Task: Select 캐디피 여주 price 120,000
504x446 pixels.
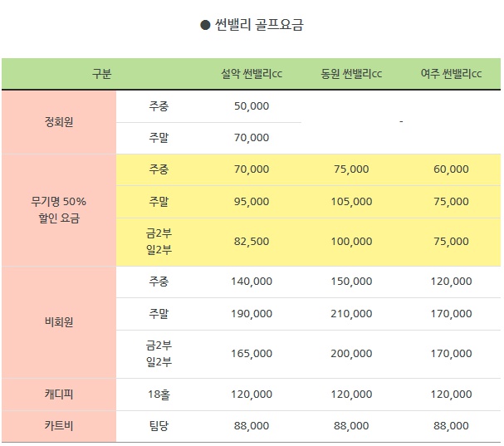Action: click(452, 395)
